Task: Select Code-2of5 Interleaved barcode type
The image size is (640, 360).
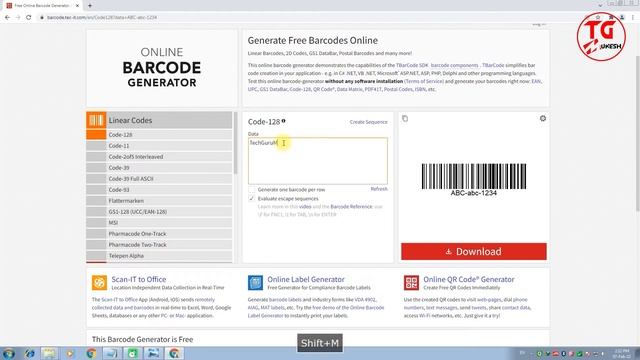Action: pyautogui.click(x=159, y=157)
